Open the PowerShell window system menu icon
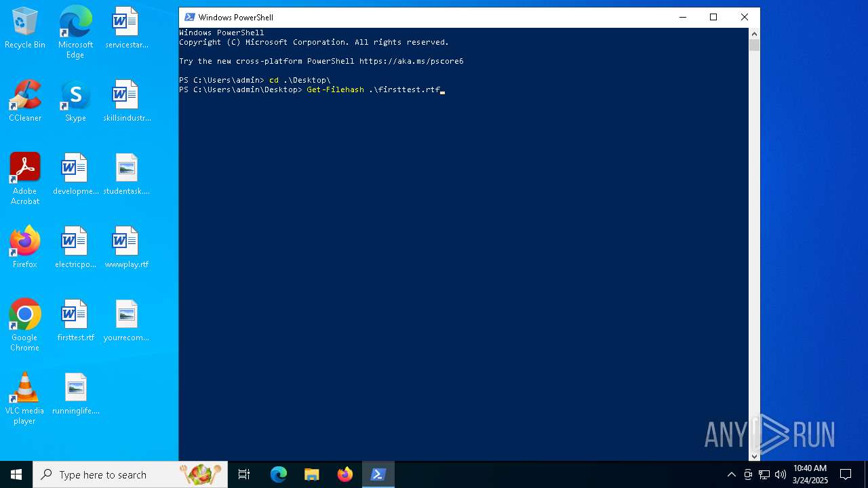The width and height of the screenshot is (868, 488). click(x=189, y=17)
